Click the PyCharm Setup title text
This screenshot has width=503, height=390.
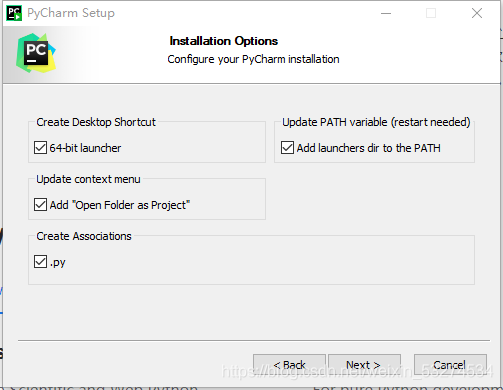[71, 13]
